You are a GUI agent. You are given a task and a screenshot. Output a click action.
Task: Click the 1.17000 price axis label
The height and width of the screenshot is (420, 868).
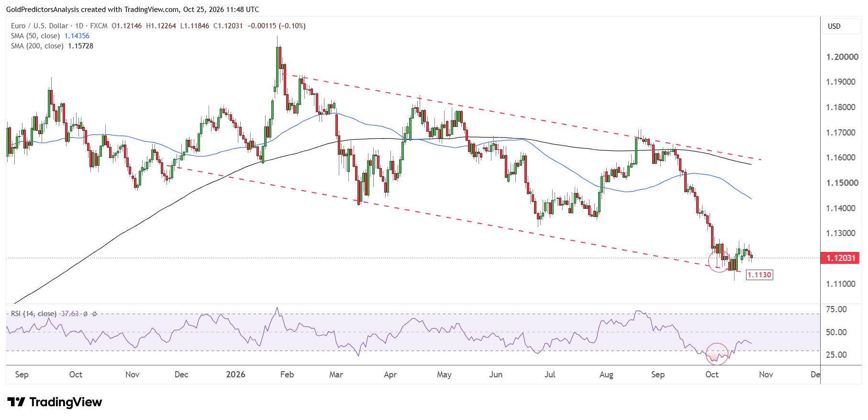pos(841,133)
